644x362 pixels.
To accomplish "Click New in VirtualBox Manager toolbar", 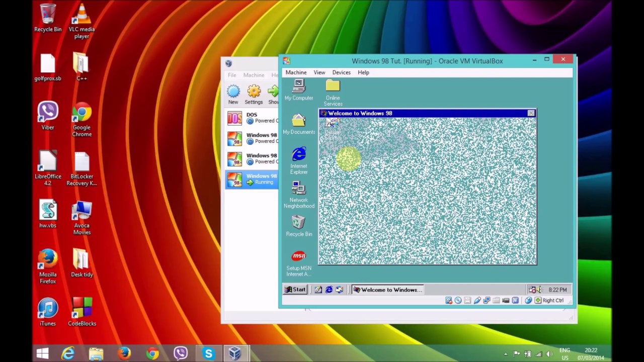I will (x=233, y=94).
